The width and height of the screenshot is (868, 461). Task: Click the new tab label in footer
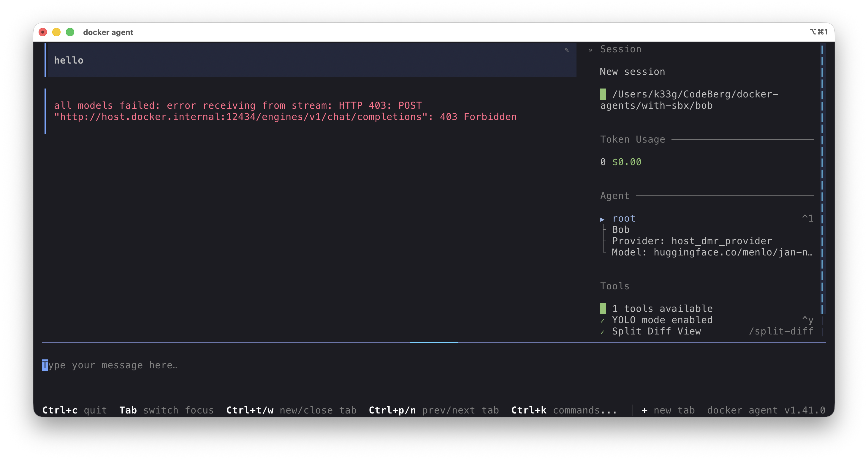point(674,410)
